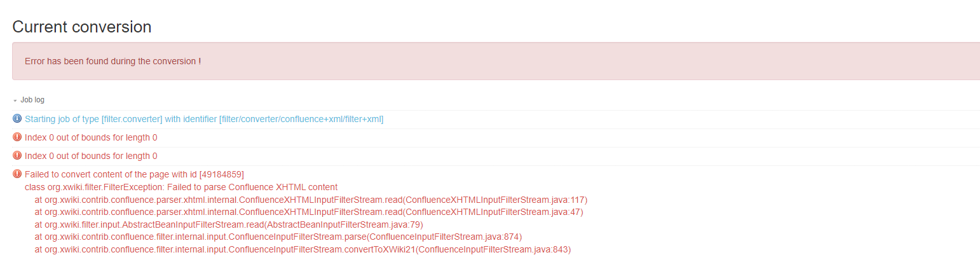This screenshot has width=980, height=269.
Task: Click the Error has been found message text
Action: 113,61
